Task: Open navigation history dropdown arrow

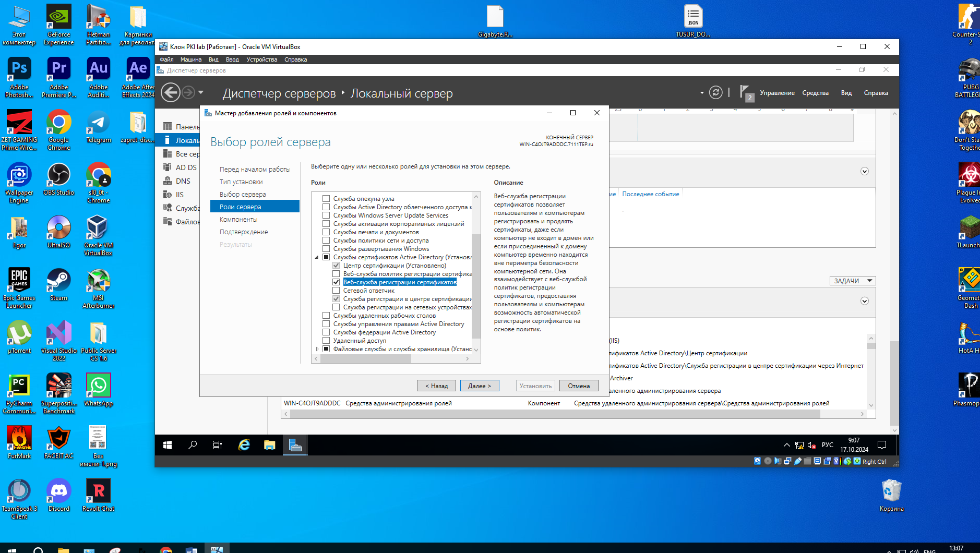Action: [x=201, y=93]
